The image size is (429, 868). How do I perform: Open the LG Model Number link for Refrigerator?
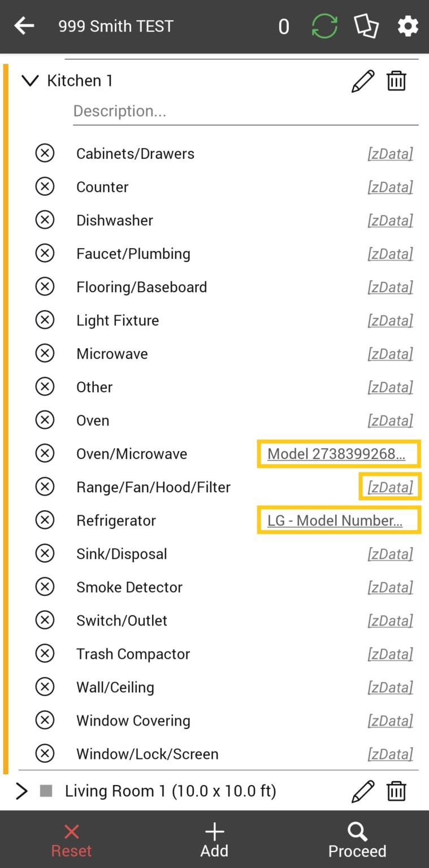338,520
